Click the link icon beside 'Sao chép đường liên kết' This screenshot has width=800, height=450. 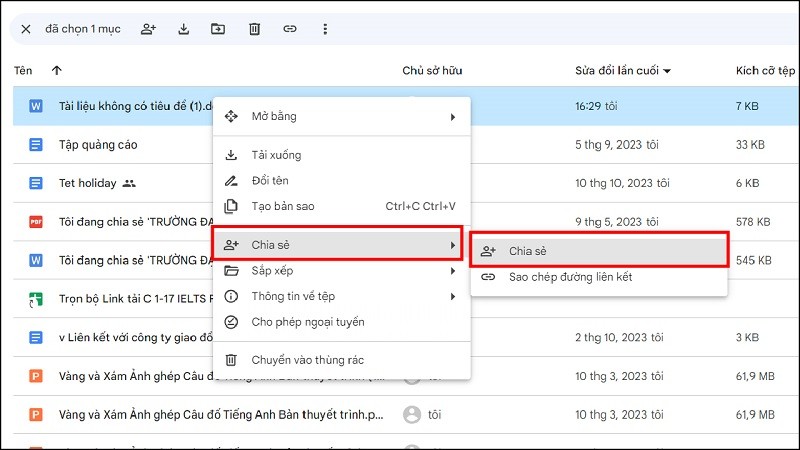click(488, 277)
